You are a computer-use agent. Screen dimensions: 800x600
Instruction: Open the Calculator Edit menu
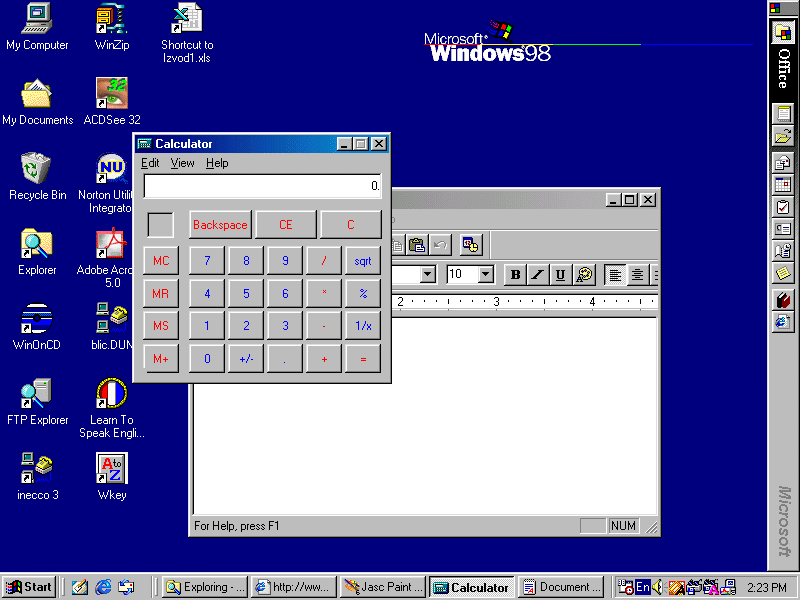pyautogui.click(x=150, y=163)
